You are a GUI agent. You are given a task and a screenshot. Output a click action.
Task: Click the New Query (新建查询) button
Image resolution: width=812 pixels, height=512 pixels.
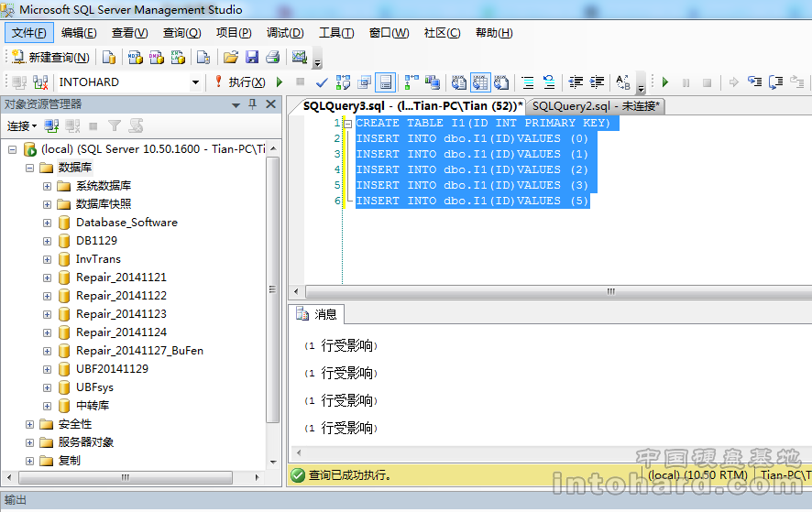point(50,57)
